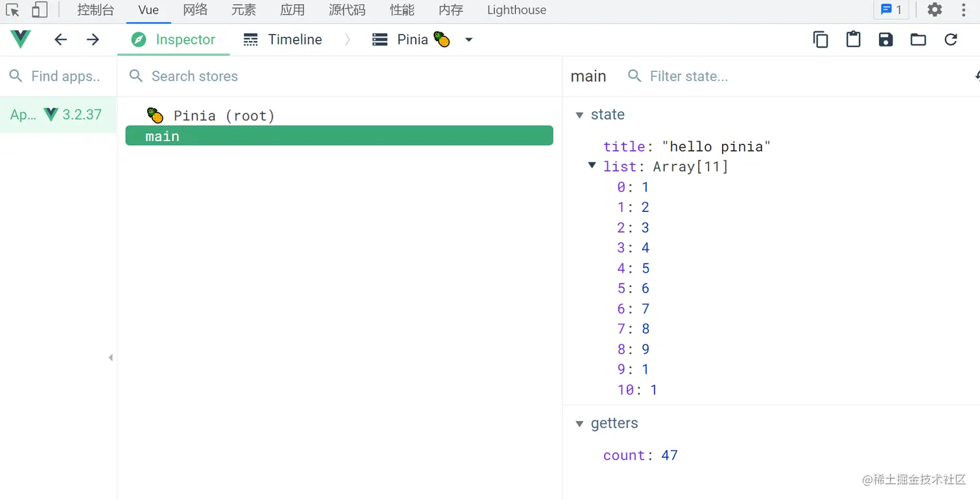The height and width of the screenshot is (500, 980).
Task: Open the 源代码 tab
Action: [x=347, y=10]
